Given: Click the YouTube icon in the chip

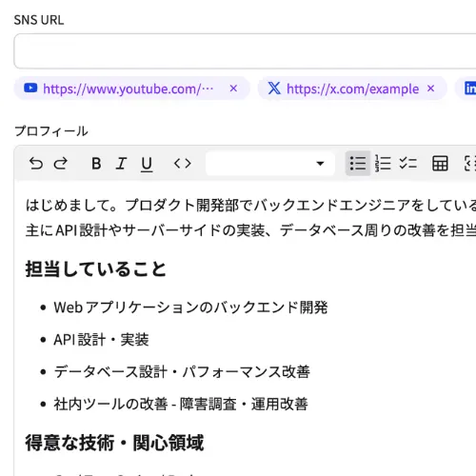Looking at the screenshot, I should pyautogui.click(x=30, y=88).
